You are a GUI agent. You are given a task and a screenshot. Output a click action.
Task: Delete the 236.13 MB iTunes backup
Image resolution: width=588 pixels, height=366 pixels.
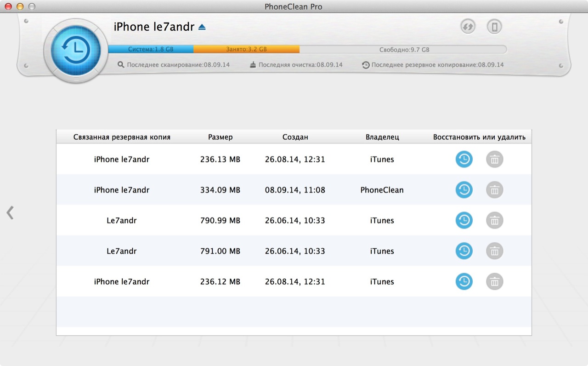495,159
